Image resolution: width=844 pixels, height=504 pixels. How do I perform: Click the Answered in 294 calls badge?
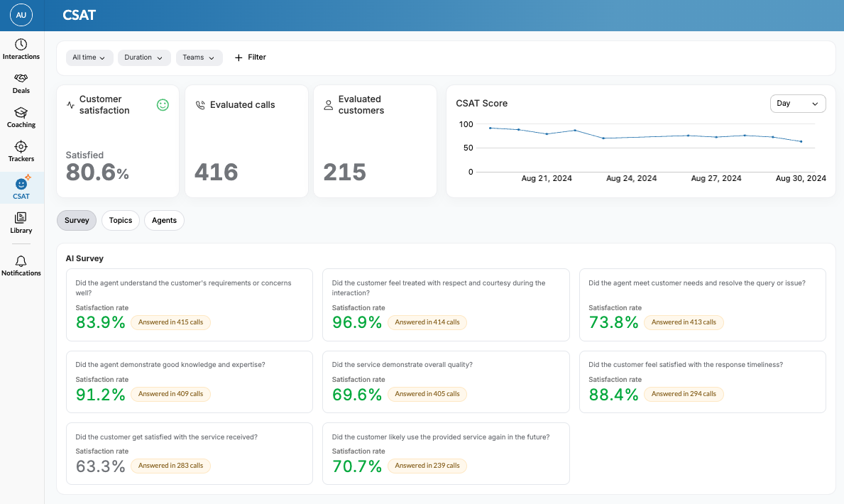click(684, 394)
